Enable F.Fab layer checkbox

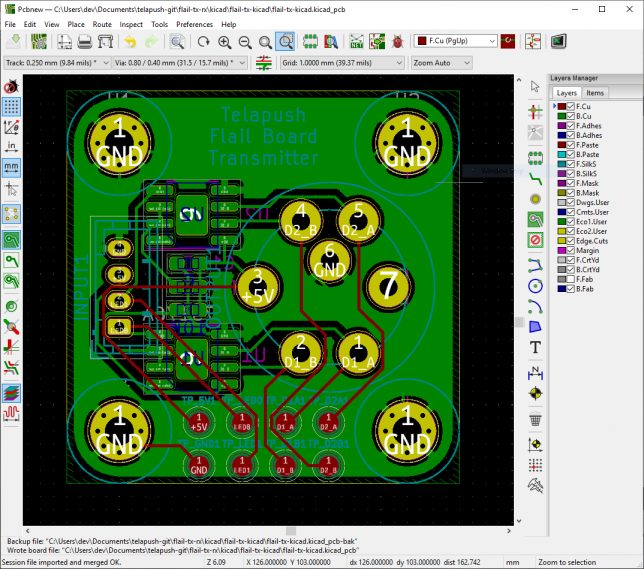click(x=570, y=279)
